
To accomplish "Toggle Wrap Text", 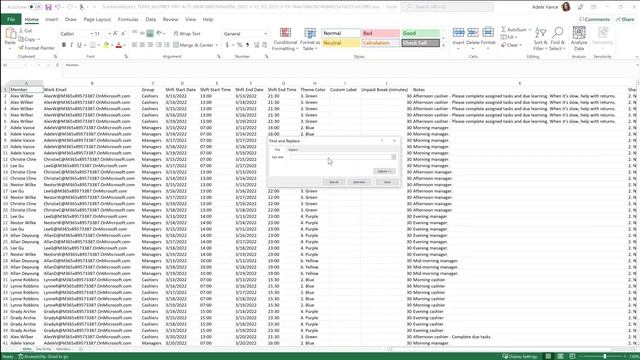I will 187,33.
